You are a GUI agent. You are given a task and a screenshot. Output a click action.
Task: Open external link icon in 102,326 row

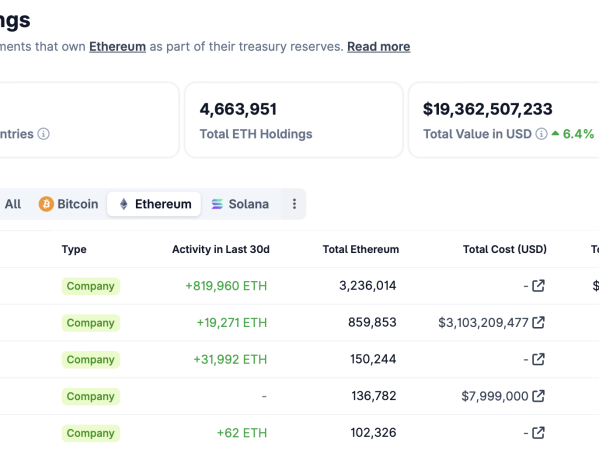coord(538,433)
